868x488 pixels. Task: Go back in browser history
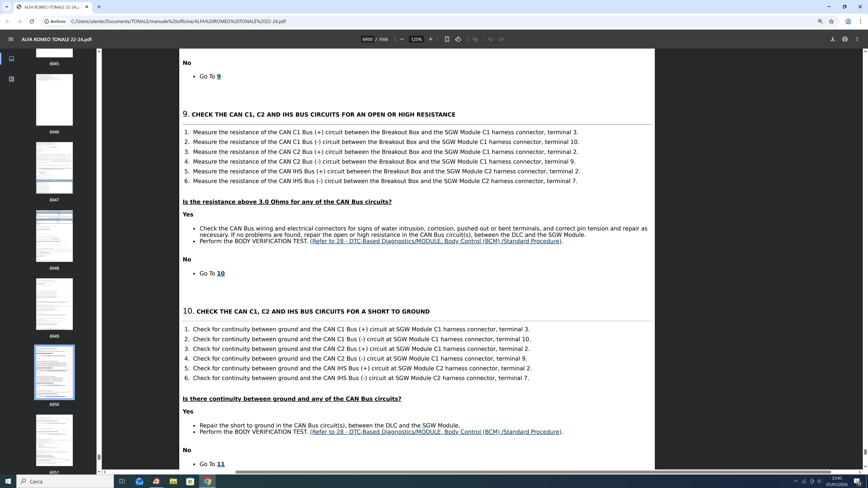7,21
